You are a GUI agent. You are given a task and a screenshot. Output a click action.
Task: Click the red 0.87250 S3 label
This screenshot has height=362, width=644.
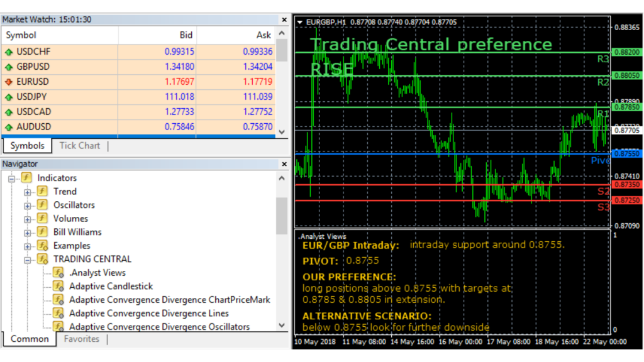click(627, 200)
